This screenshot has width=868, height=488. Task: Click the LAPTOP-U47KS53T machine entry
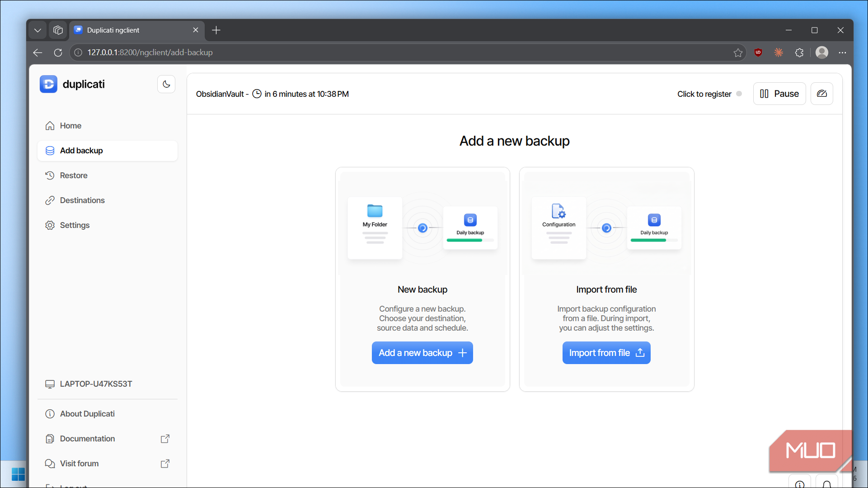89,384
